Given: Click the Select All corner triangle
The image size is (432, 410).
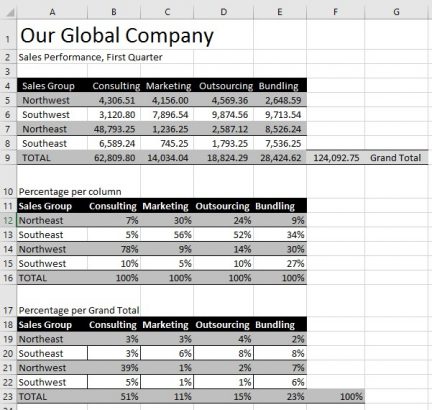Looking at the screenshot, I should [x=10, y=13].
